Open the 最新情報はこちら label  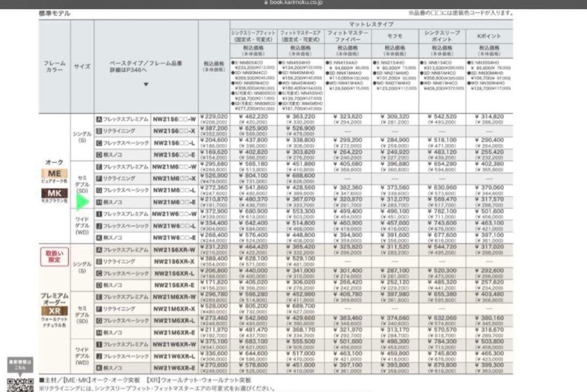pyautogui.click(x=20, y=364)
